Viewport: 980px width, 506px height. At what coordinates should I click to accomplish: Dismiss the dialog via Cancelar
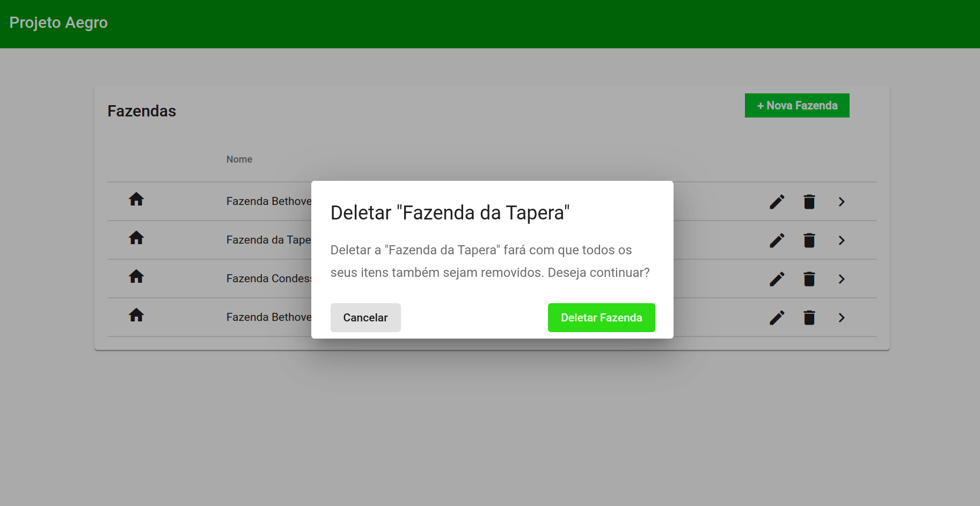[365, 318]
